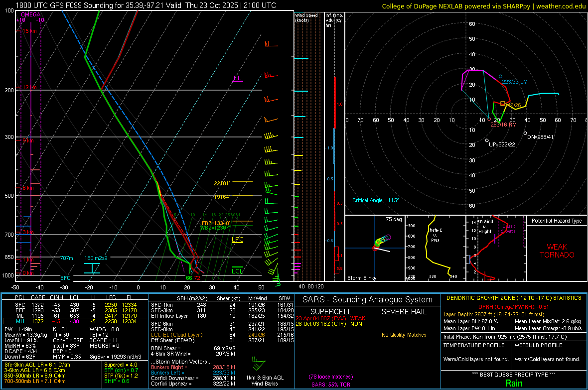
Task: Select the WBZ=12307' label
Action: pyautogui.click(x=214, y=228)
